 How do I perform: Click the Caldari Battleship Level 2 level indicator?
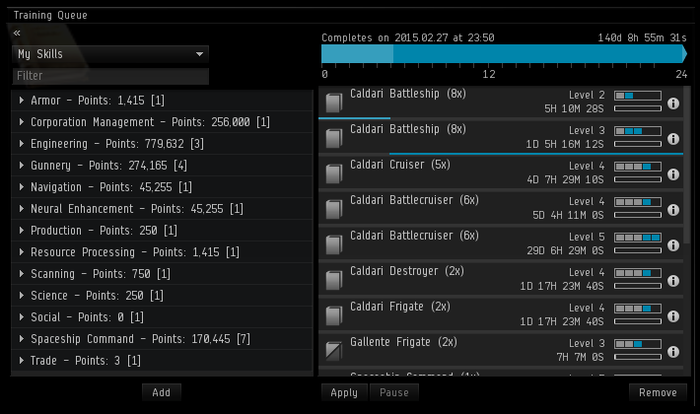[638, 95]
